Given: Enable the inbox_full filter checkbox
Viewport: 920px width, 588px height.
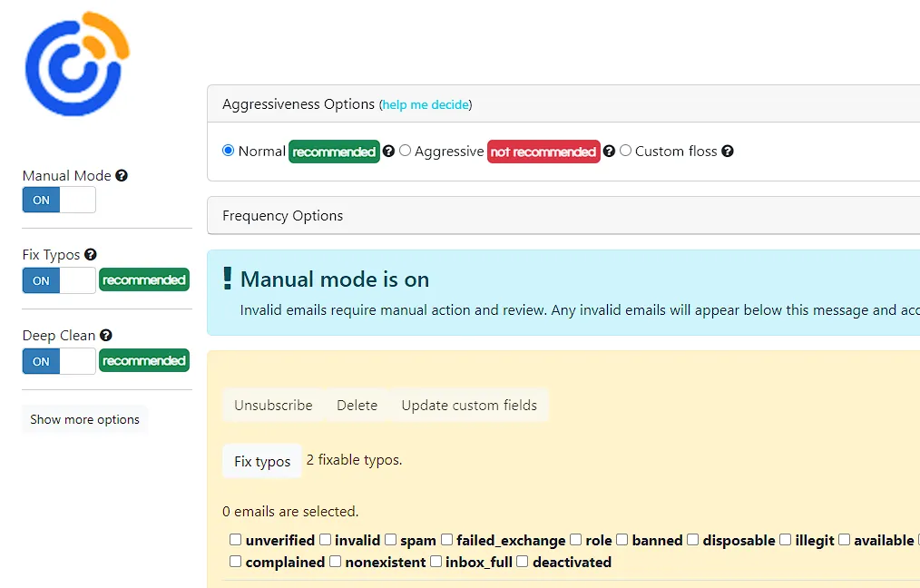Looking at the screenshot, I should point(436,562).
